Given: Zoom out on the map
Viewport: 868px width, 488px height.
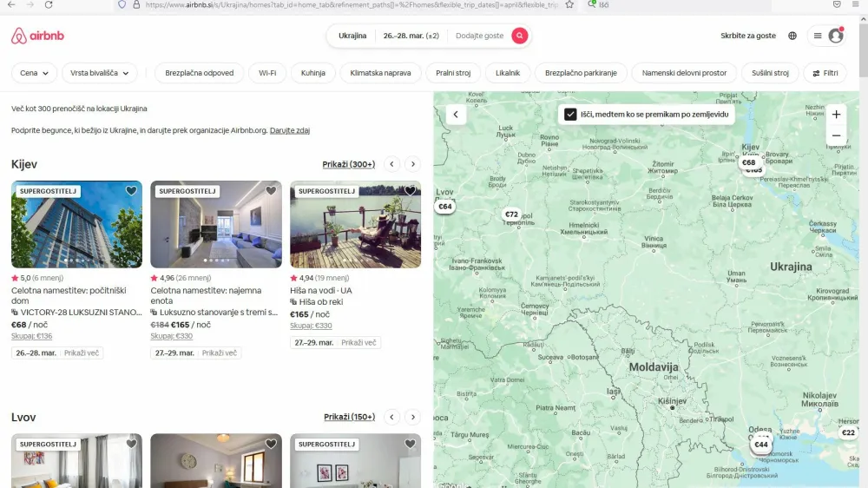Looking at the screenshot, I should coord(836,135).
